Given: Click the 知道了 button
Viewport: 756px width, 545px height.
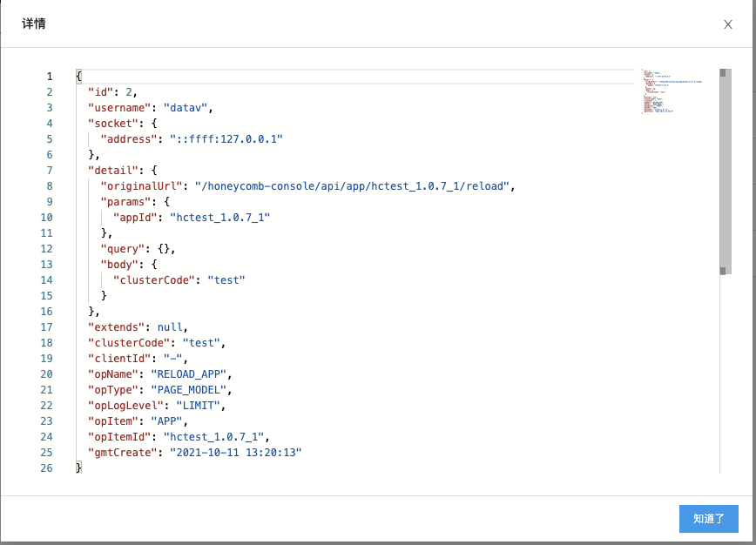Looking at the screenshot, I should (709, 519).
